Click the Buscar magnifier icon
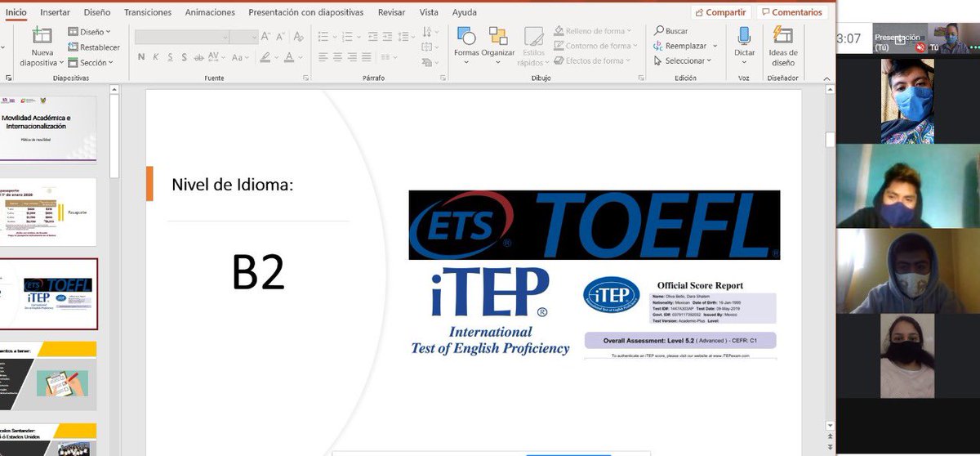Screen dimensions: 980x456 click(659, 31)
